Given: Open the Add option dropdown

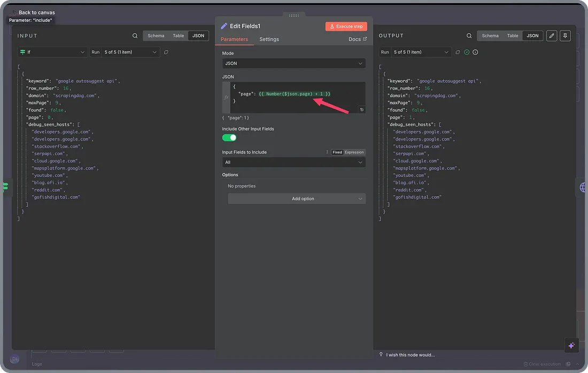Looking at the screenshot, I should tap(297, 199).
